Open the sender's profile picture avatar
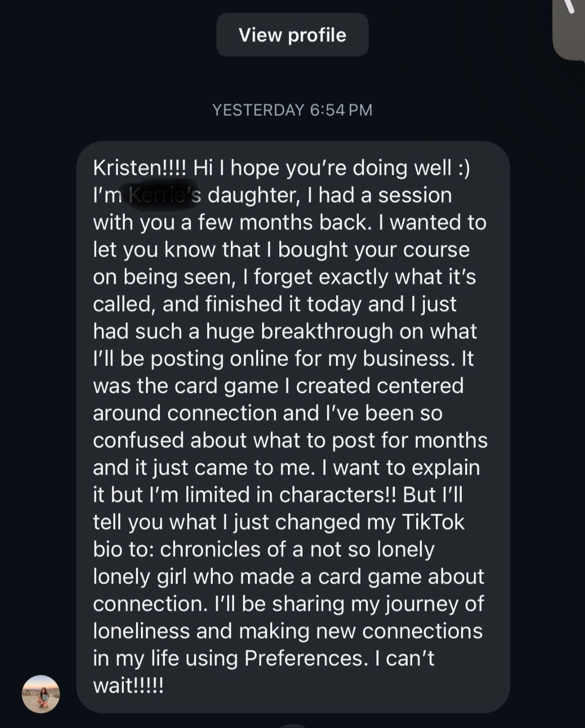The image size is (585, 728). click(x=40, y=694)
